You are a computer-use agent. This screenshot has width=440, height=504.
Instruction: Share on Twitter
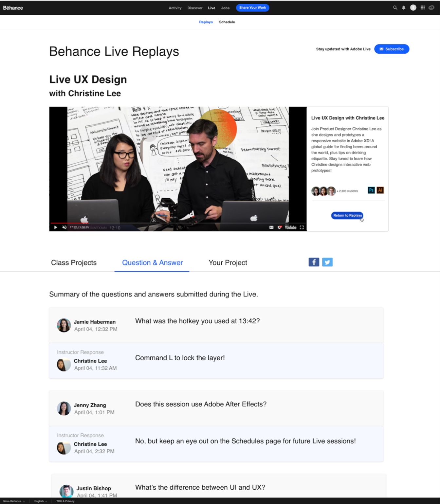[x=327, y=262]
